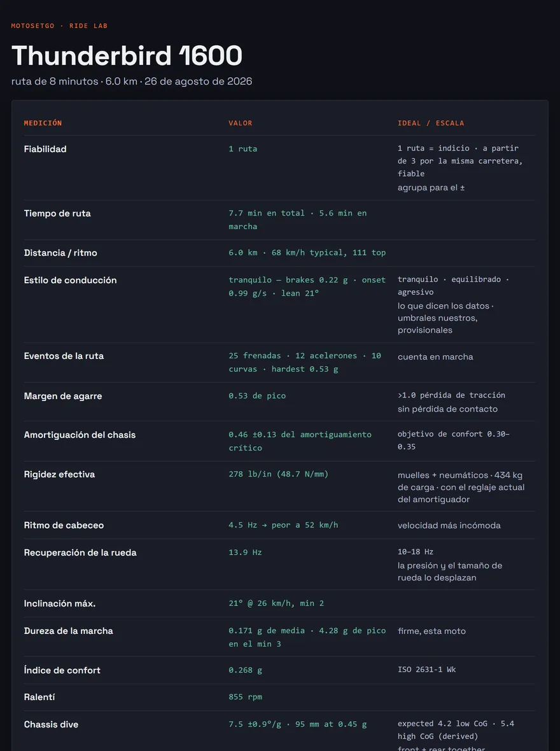The width and height of the screenshot is (560, 751).
Task: Click the '0.53 de pico' value
Action: [257, 396]
